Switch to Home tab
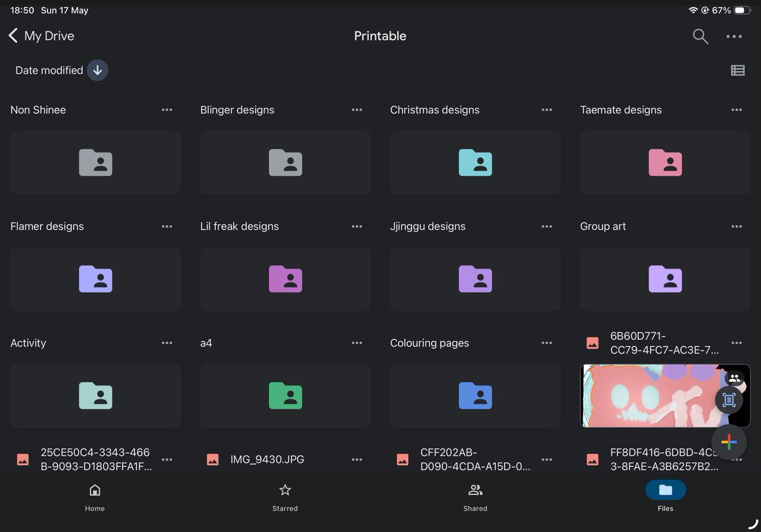The width and height of the screenshot is (761, 532). [95, 498]
